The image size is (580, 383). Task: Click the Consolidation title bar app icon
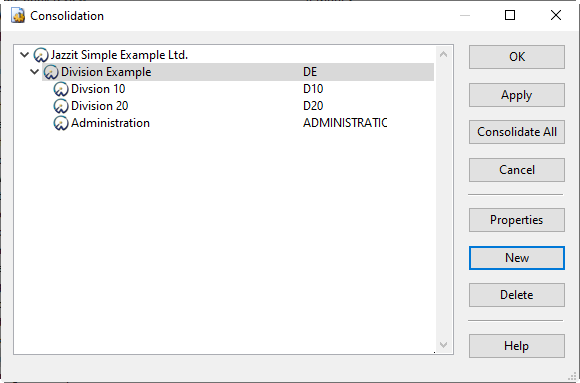(x=18, y=16)
